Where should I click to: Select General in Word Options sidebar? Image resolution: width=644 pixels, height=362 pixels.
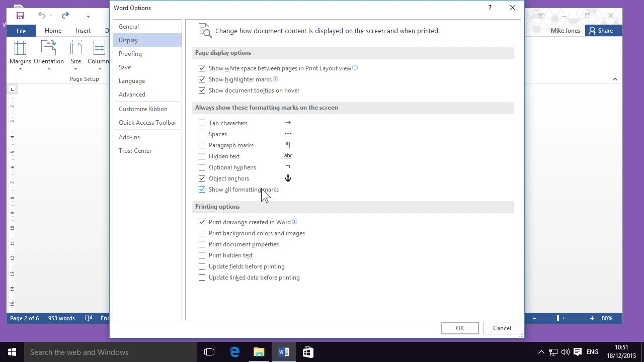click(x=147, y=27)
